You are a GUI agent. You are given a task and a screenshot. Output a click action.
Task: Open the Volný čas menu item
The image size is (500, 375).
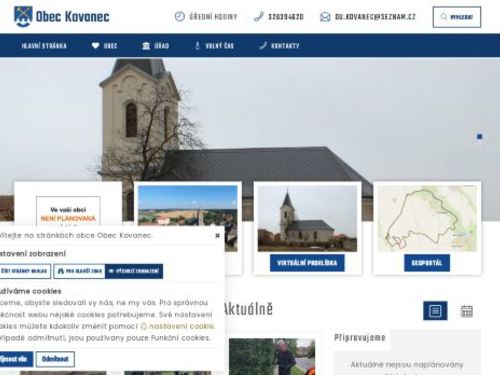point(214,46)
